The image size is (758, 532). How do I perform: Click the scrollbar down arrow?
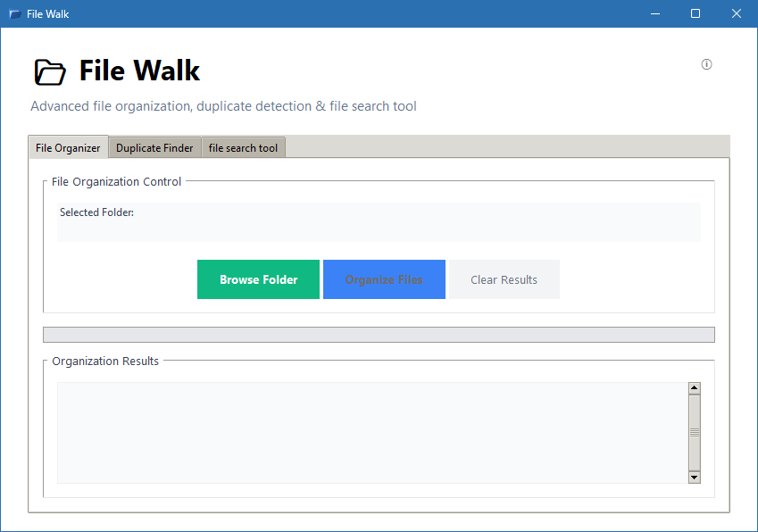(695, 478)
